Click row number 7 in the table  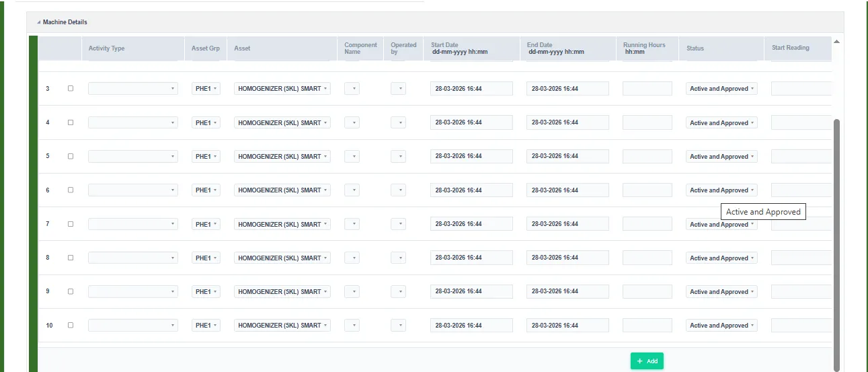48,223
